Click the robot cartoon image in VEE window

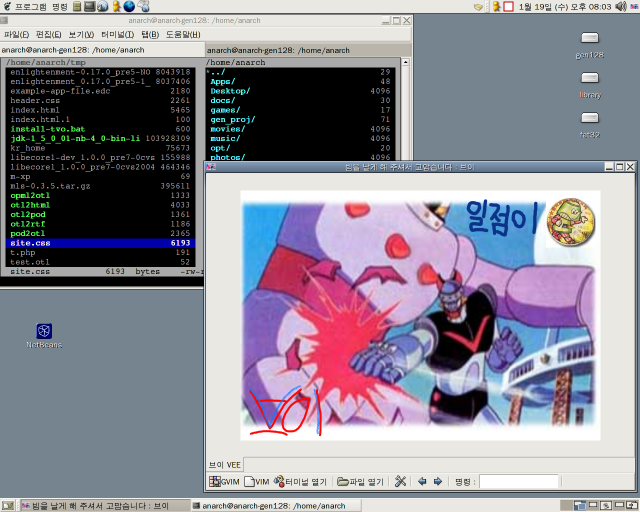pos(420,315)
